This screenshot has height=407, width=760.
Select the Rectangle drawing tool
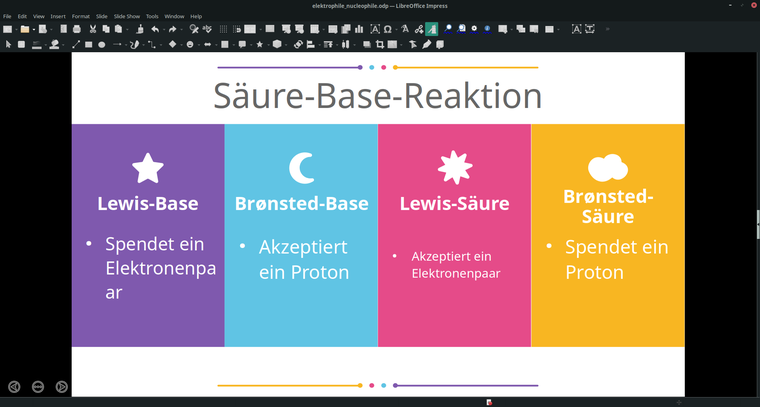[x=88, y=44]
